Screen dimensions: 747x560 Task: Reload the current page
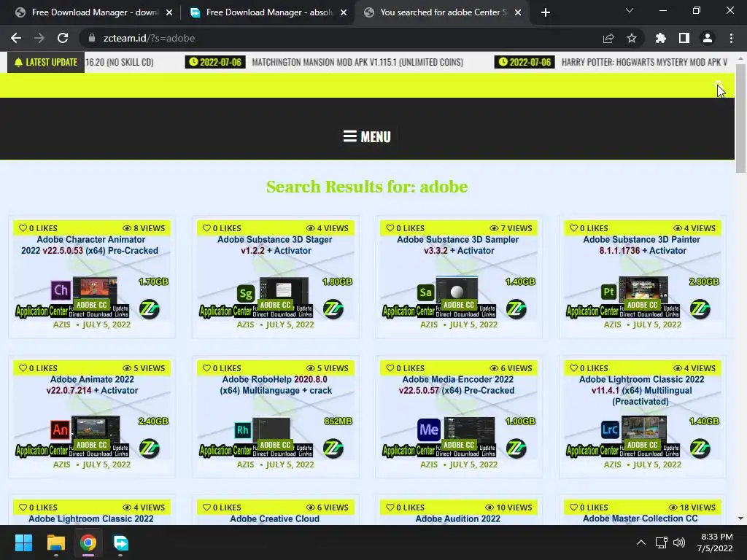point(63,38)
